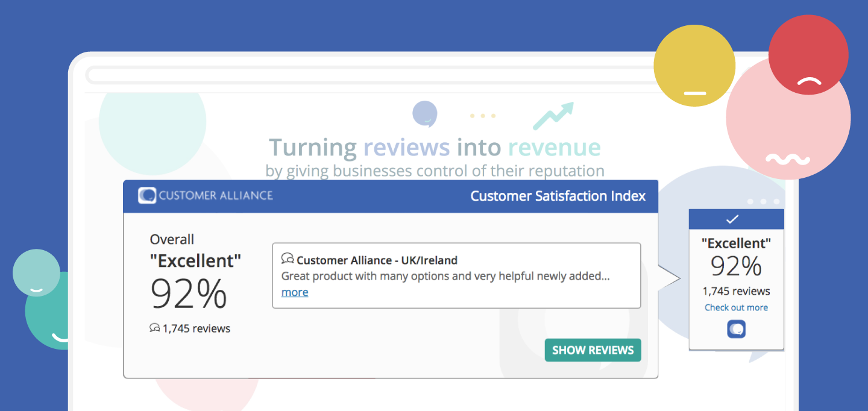Click the 'Overall' label in main widget

pos(172,239)
